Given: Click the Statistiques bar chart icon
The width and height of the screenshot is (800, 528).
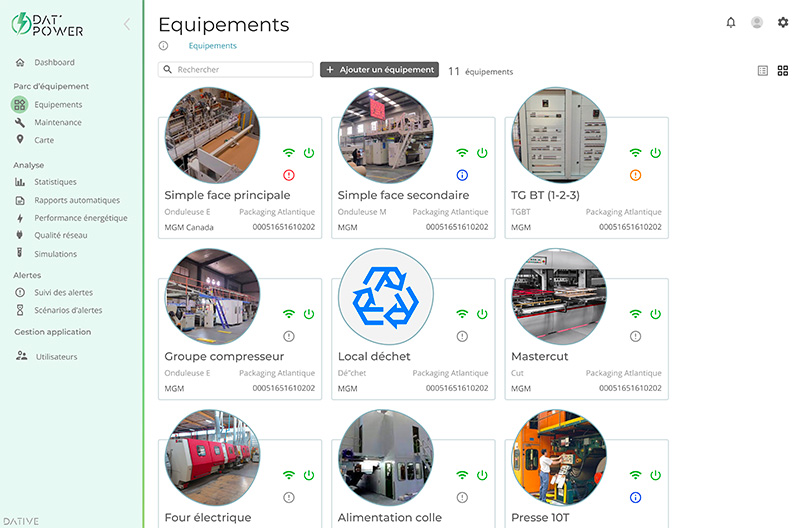Looking at the screenshot, I should click(20, 182).
